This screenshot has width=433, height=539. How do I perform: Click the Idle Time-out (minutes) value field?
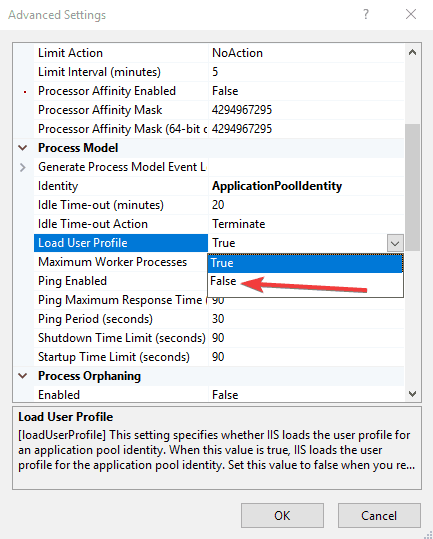coord(306,205)
